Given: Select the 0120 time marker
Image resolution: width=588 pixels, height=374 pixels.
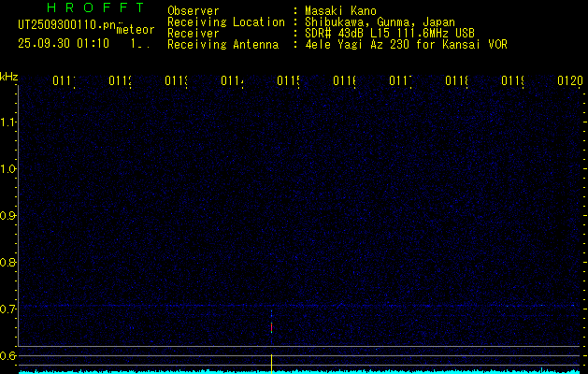Looking at the screenshot, I should [x=569, y=81].
